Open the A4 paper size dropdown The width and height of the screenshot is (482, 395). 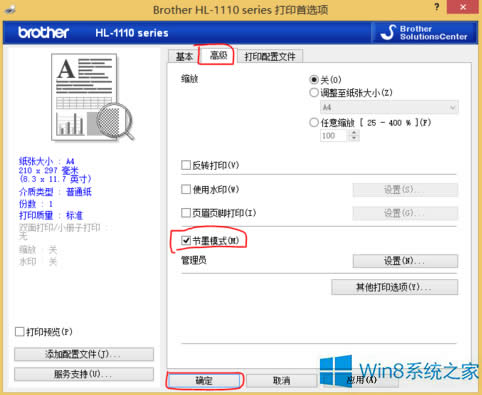[389, 107]
